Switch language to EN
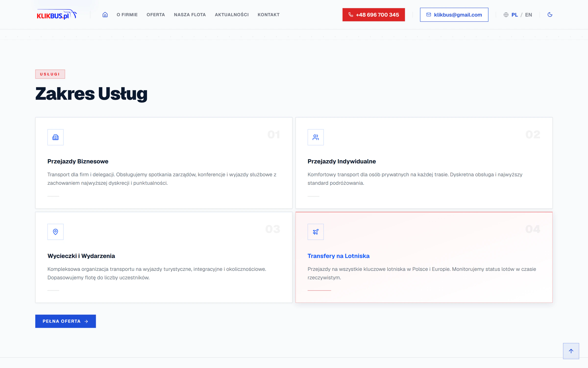The height and width of the screenshot is (368, 588). tap(528, 15)
